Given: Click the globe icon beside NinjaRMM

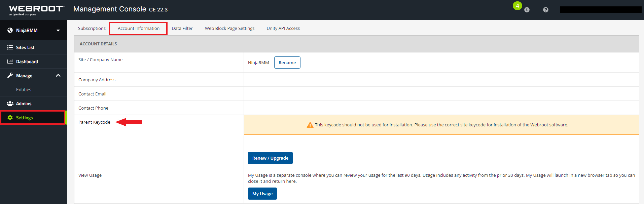Looking at the screenshot, I should (x=10, y=30).
